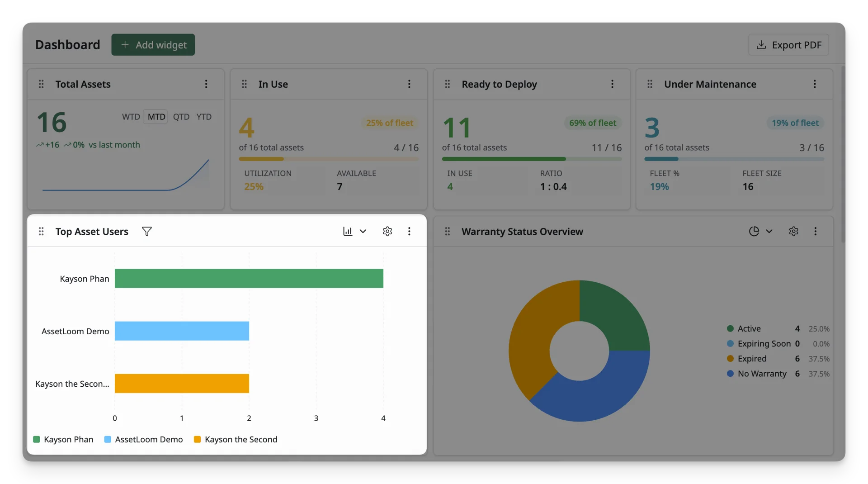Image resolution: width=868 pixels, height=484 pixels.
Task: Click the Under Maintenance progress bar
Action: pos(734,159)
